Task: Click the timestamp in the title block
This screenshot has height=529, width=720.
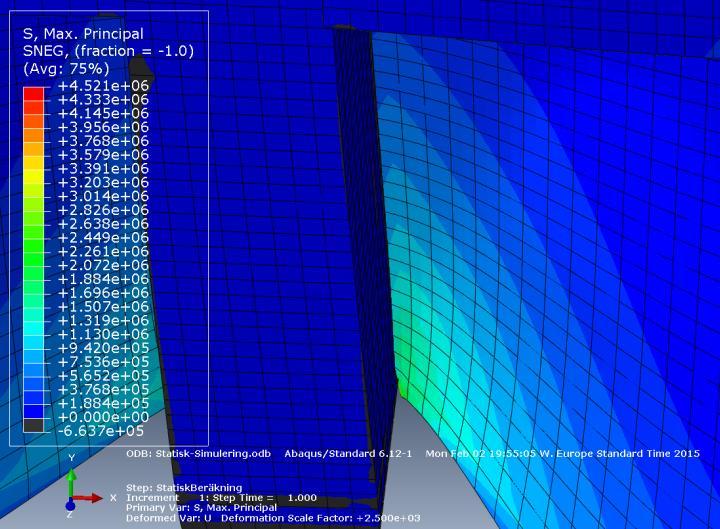Action: pyautogui.click(x=562, y=454)
